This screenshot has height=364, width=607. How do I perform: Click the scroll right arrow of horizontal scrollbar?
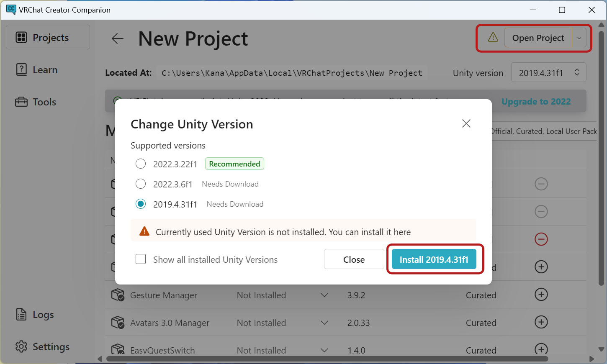[x=592, y=359]
